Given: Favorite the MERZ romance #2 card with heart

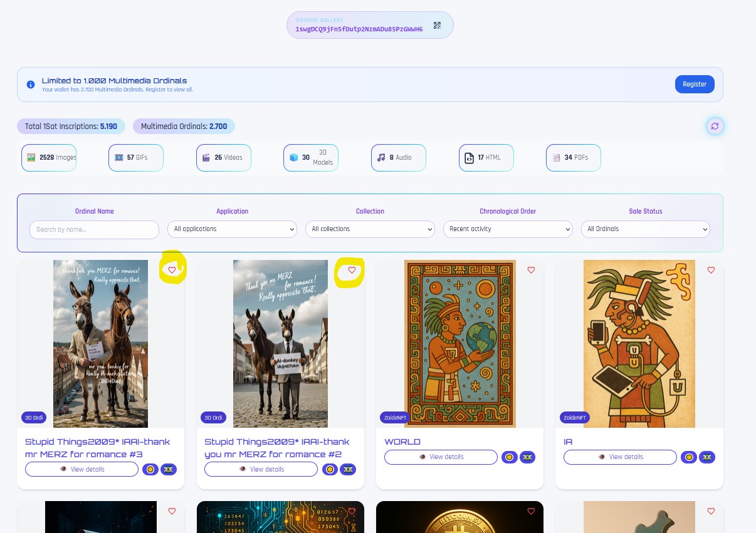Looking at the screenshot, I should coord(352,270).
